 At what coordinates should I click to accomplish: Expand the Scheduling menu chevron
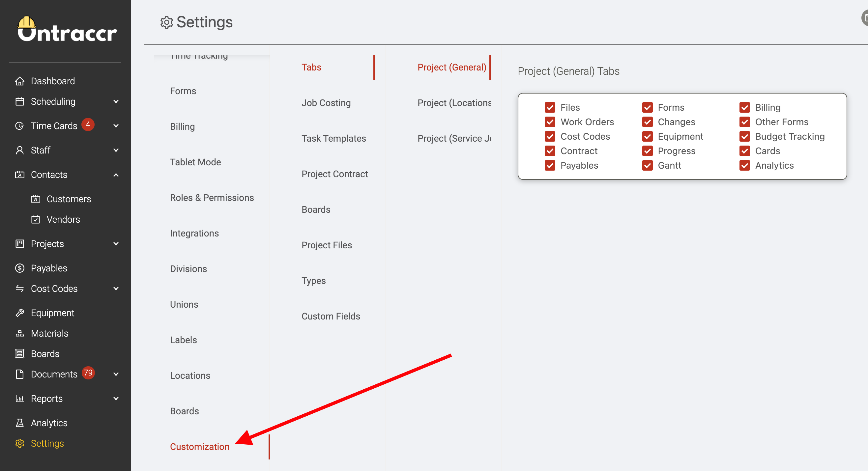[116, 102]
